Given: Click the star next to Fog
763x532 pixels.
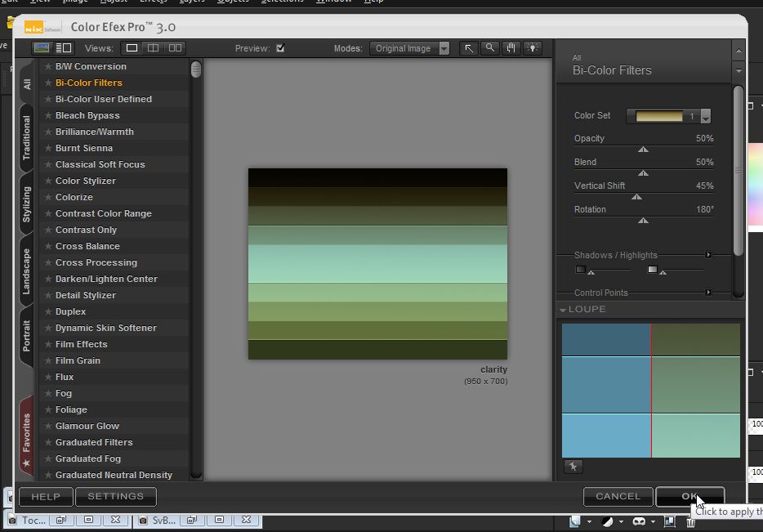Looking at the screenshot, I should tap(48, 393).
